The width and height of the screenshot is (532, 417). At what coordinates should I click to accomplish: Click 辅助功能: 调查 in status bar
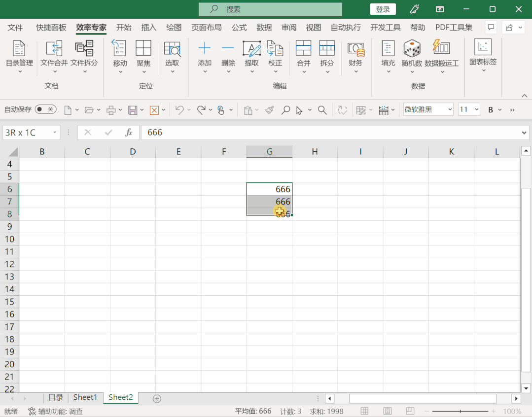coord(56,411)
